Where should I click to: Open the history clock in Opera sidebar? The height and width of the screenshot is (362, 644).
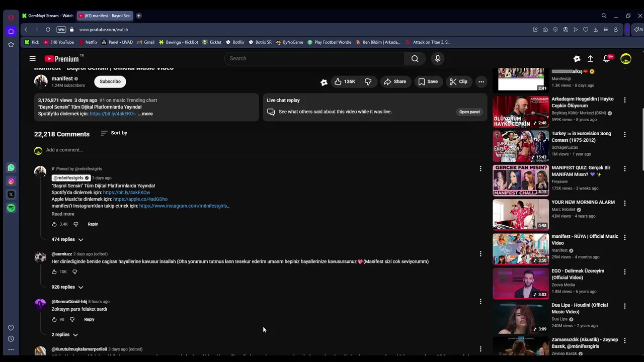pos(11,339)
